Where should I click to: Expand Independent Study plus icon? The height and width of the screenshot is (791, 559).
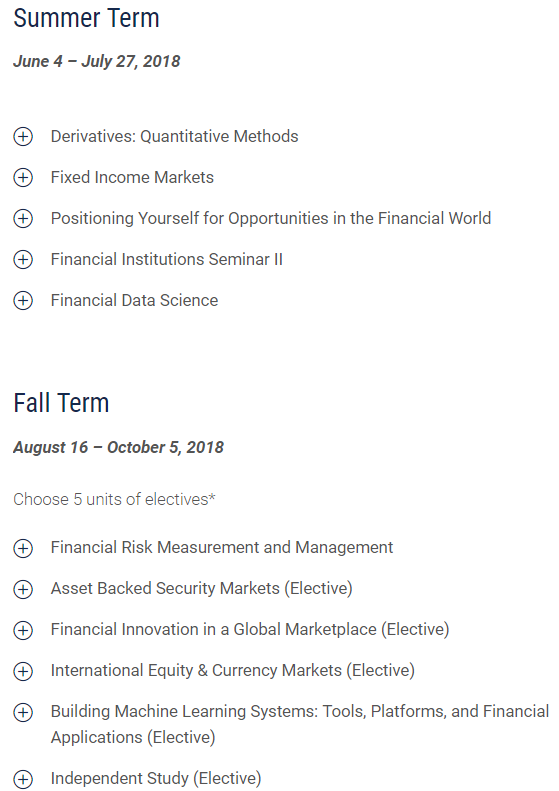tap(23, 779)
